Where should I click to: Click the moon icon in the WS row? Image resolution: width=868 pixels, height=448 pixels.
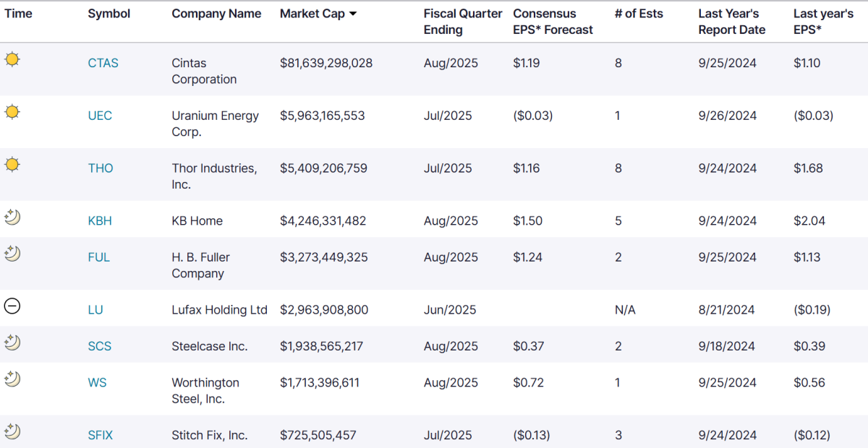[12, 379]
